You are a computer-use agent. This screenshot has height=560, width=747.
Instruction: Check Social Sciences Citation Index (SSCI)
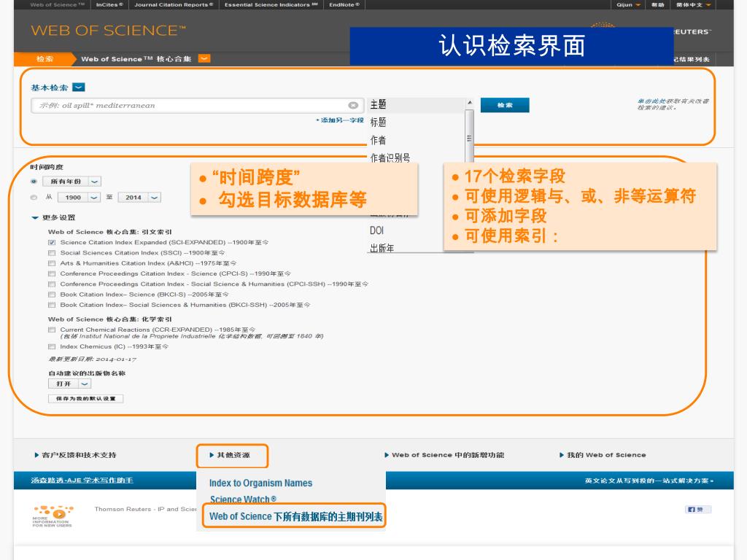(52, 253)
